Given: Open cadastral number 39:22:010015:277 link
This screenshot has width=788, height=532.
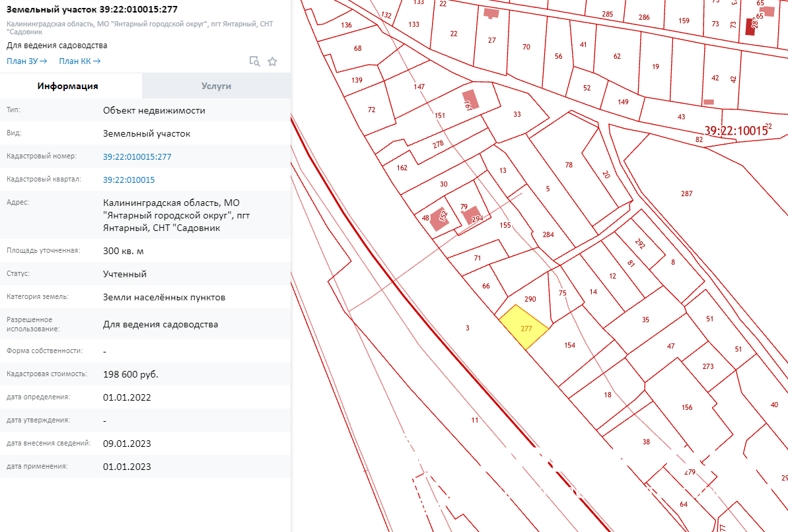Looking at the screenshot, I should pos(137,156).
